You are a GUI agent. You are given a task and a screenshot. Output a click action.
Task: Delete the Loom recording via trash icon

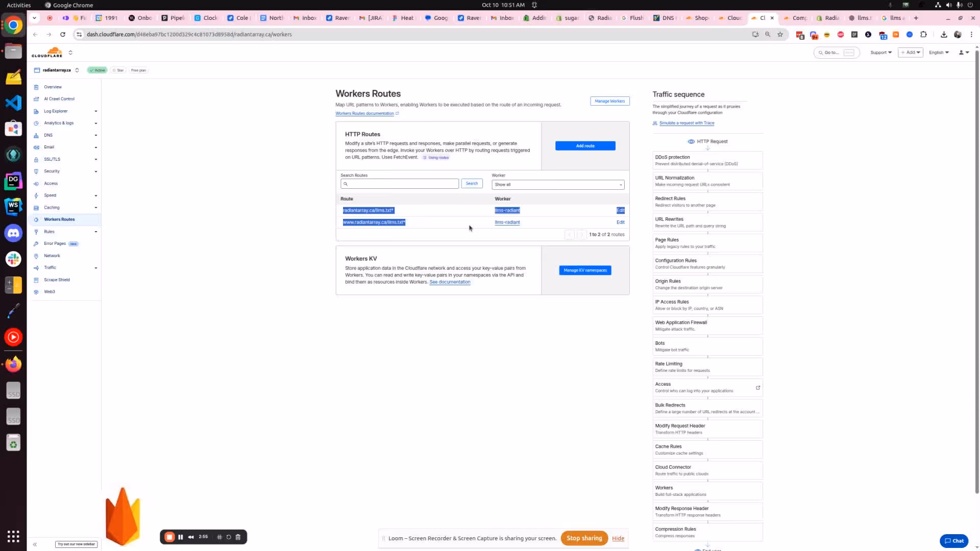pyautogui.click(x=238, y=537)
